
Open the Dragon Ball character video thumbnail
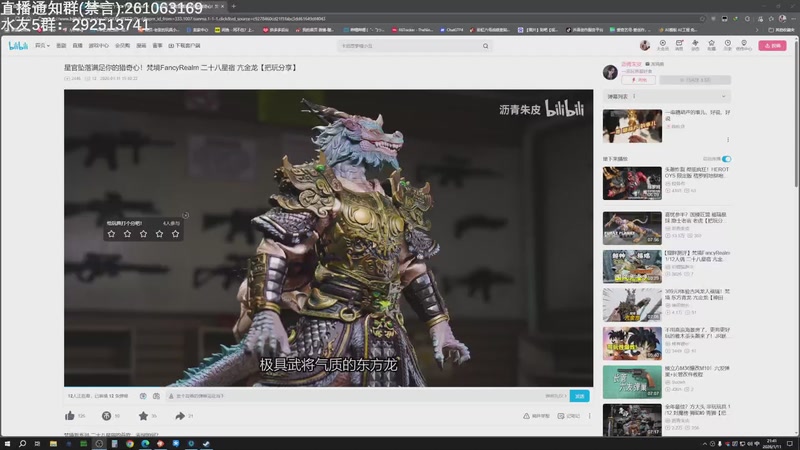click(x=632, y=343)
